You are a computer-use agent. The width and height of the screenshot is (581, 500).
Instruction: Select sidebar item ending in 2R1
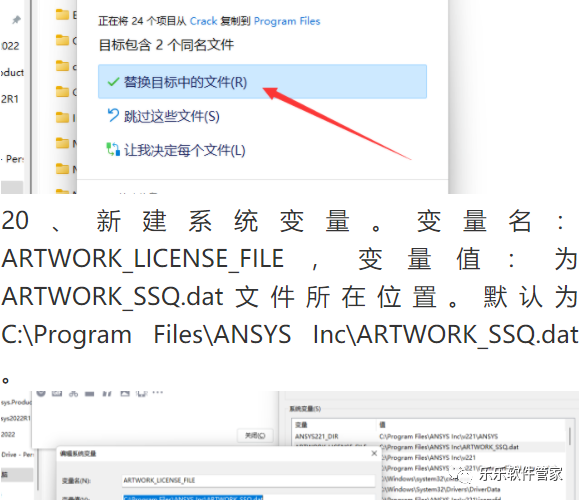point(10,99)
